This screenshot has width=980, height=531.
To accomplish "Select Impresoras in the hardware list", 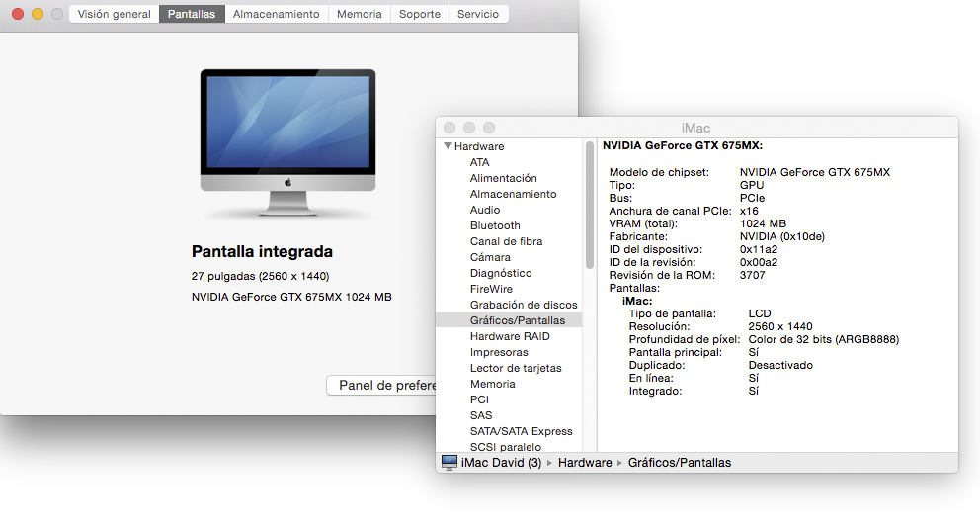I will pyautogui.click(x=499, y=352).
